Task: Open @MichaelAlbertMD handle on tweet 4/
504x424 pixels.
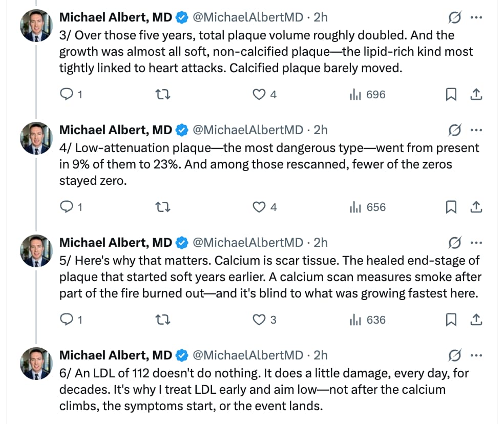Action: pyautogui.click(x=248, y=130)
